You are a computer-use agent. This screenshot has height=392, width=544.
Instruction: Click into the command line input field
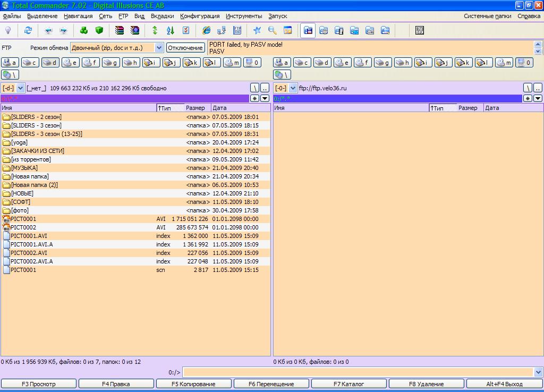point(358,372)
